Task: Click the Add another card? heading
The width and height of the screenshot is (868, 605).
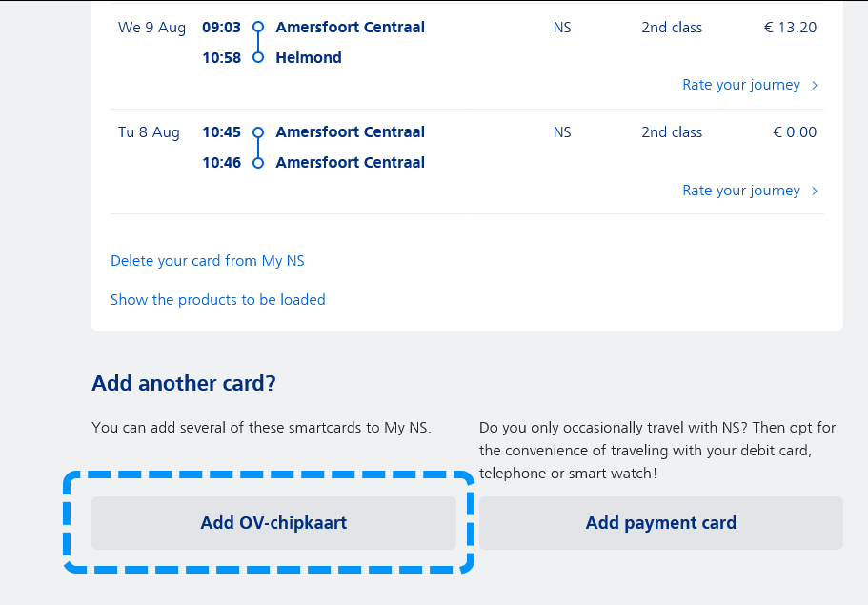Action: [x=183, y=383]
